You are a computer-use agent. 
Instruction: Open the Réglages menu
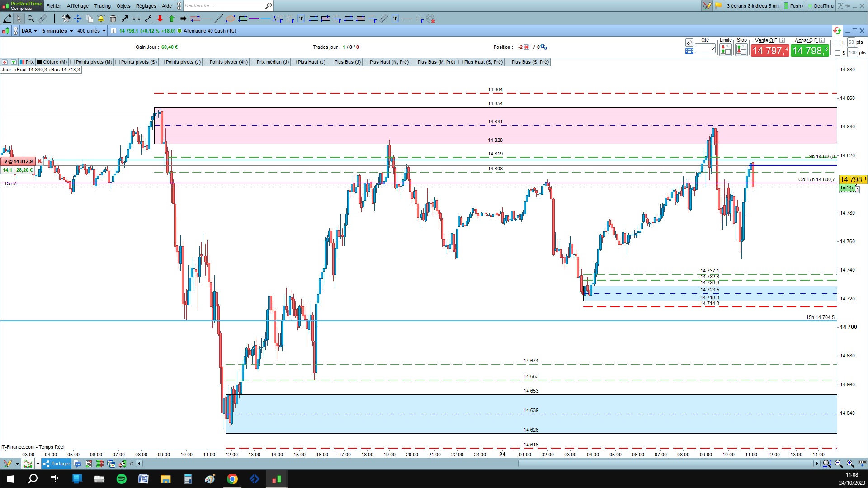(x=146, y=6)
